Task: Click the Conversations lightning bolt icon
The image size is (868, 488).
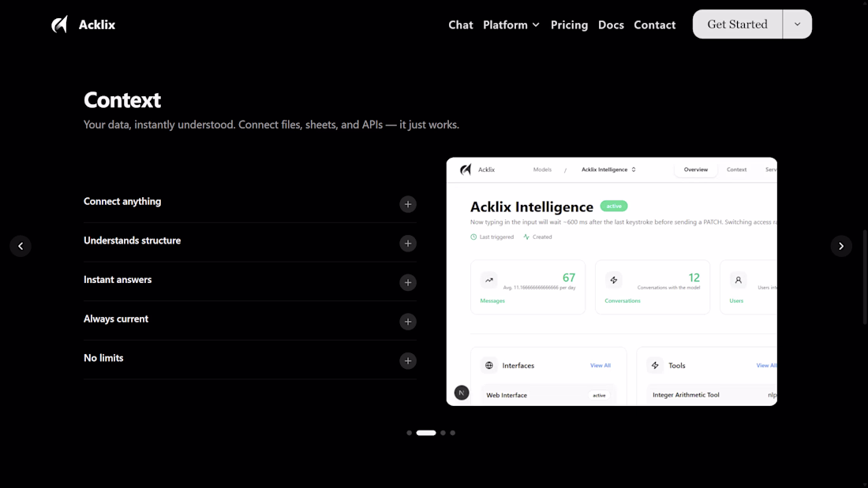Action: pyautogui.click(x=613, y=280)
